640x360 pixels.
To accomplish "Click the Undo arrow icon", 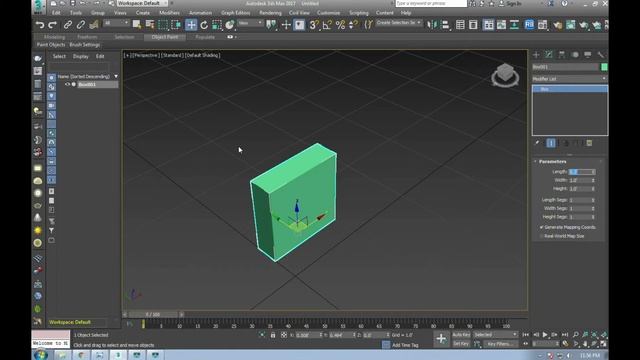I will 40,25.
